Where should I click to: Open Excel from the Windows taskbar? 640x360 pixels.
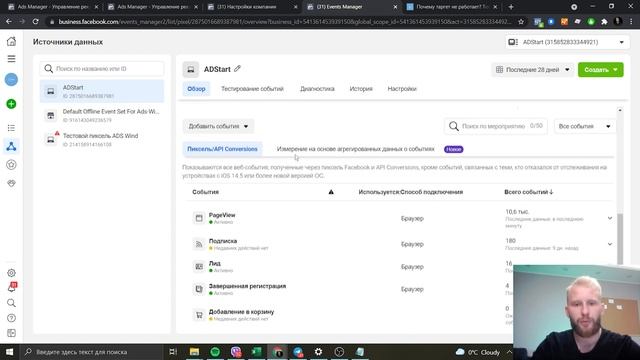[257, 351]
